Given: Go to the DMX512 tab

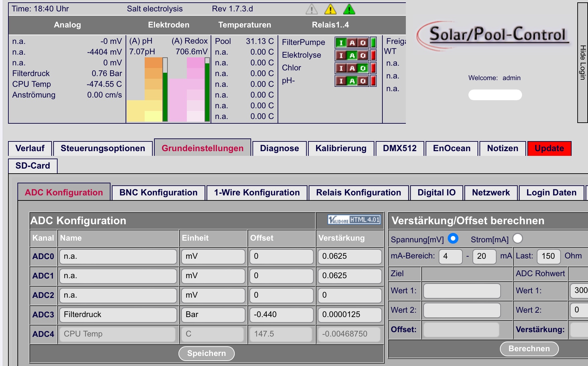Looking at the screenshot, I should 400,148.
